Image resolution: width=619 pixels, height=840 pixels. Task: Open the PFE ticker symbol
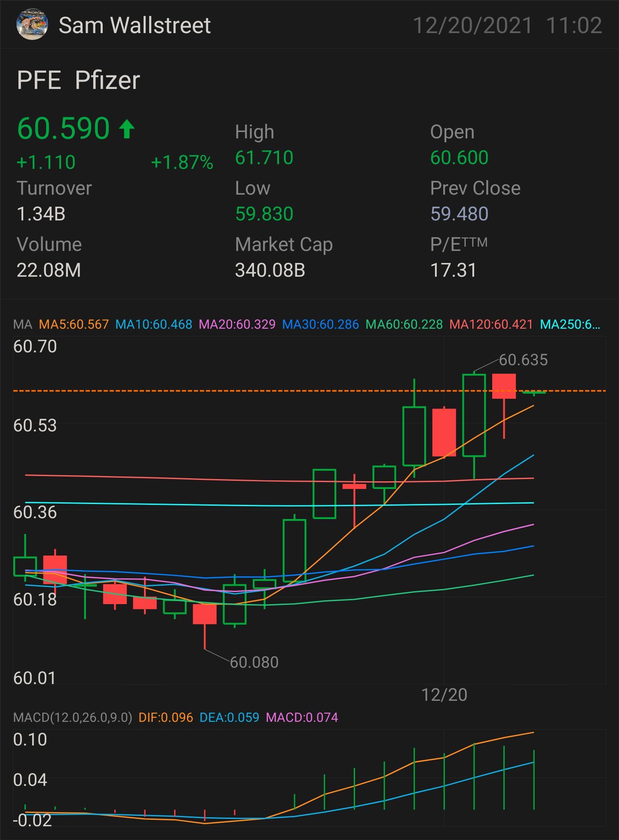39,80
